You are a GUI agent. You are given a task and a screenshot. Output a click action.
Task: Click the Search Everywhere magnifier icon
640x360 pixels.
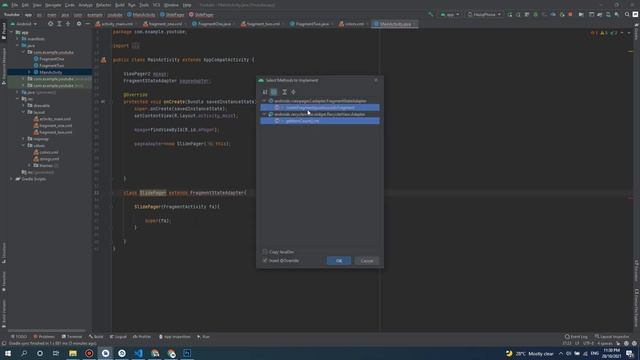(627, 14)
